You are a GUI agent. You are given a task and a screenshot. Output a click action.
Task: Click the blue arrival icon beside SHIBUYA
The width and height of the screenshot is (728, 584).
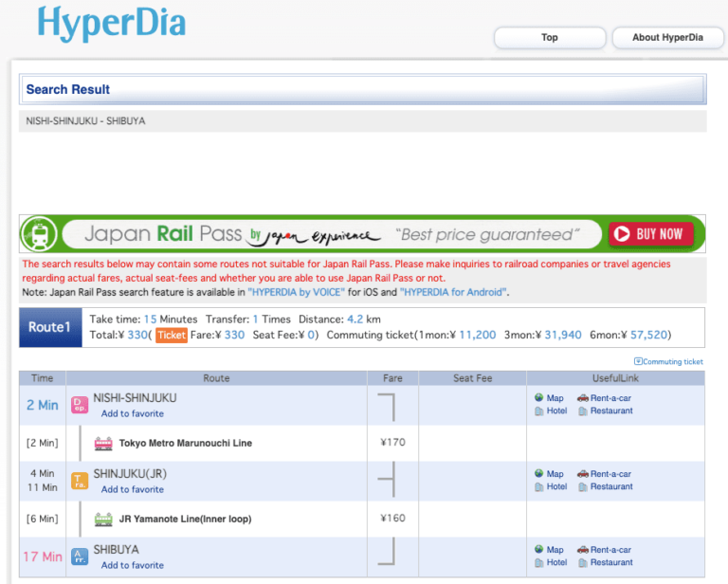click(x=80, y=557)
